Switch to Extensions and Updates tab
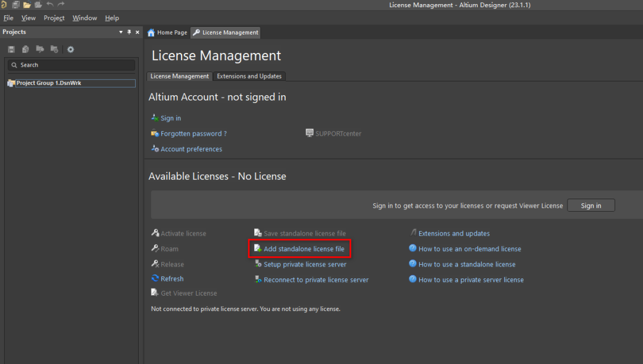The image size is (643, 364). (249, 76)
